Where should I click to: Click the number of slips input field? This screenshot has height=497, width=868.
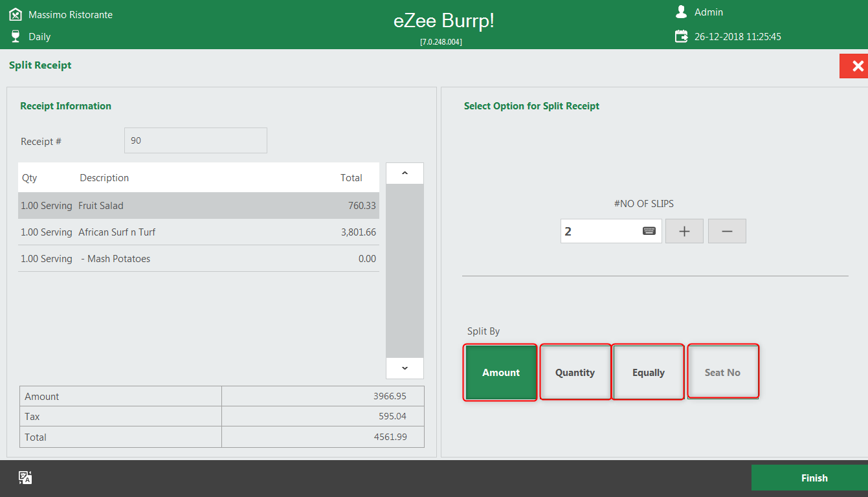(611, 231)
